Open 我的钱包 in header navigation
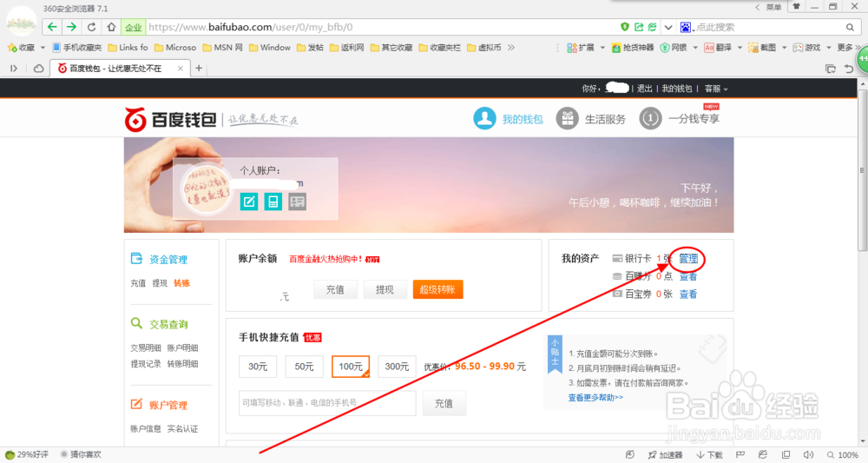Viewport: 868px width, 463px height. [x=508, y=118]
